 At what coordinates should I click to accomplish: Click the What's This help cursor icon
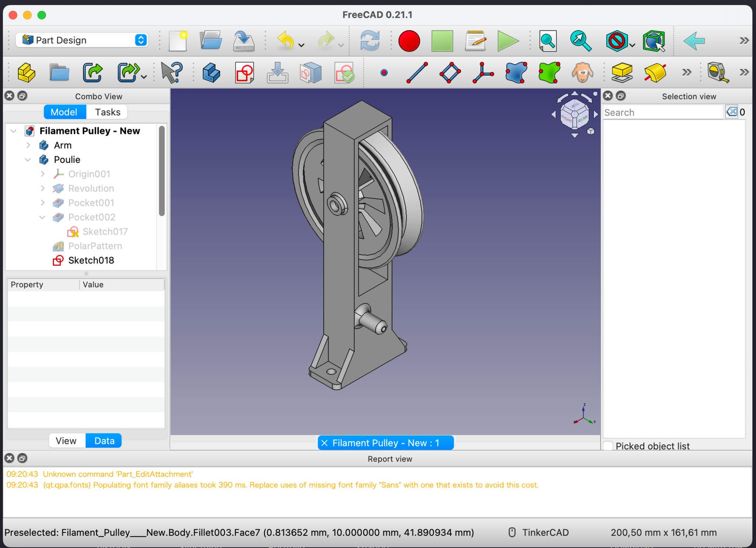[171, 72]
